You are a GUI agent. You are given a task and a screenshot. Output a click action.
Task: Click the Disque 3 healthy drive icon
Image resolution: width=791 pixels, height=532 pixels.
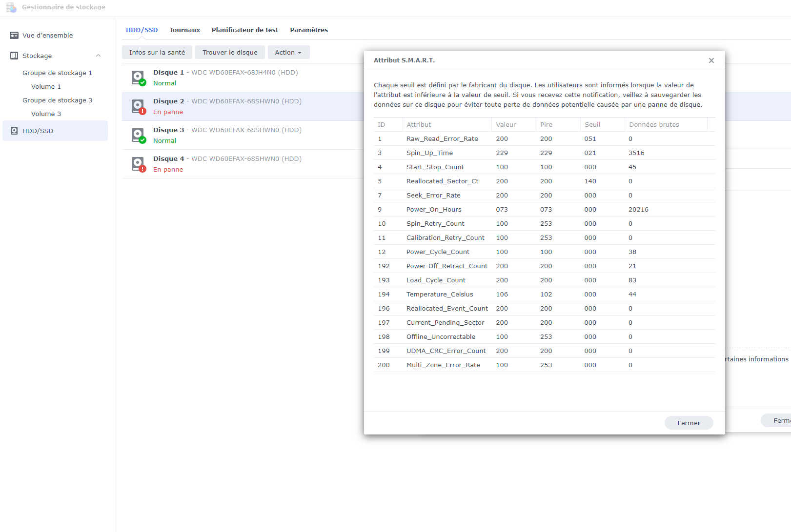point(138,135)
